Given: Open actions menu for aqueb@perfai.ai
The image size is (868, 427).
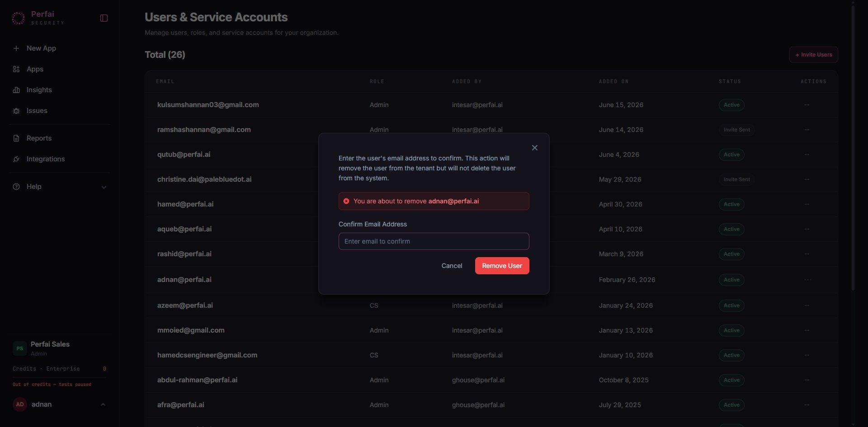Looking at the screenshot, I should click(x=807, y=229).
